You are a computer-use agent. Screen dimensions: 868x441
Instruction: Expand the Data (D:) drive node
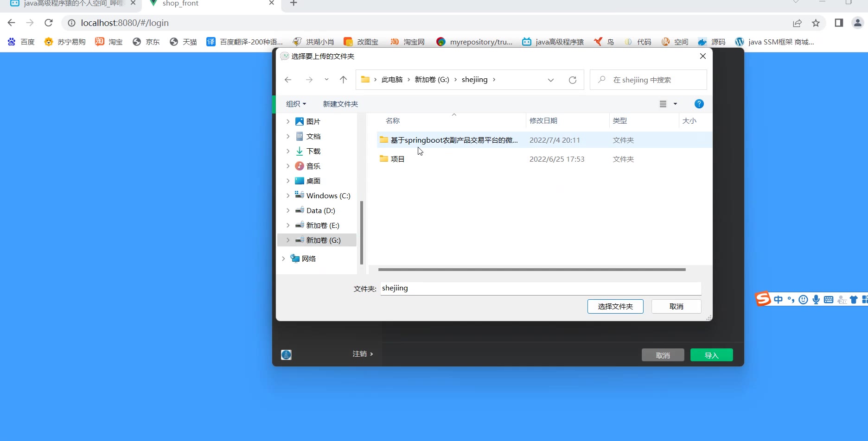click(288, 210)
